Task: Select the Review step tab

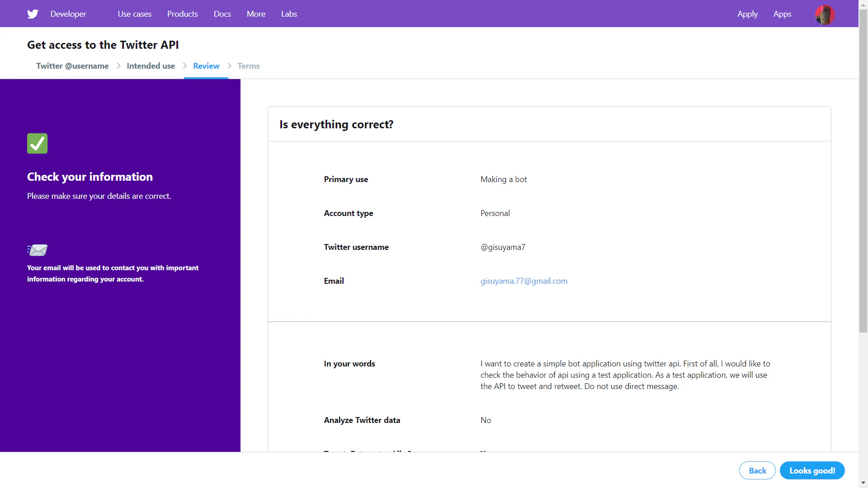Action: [206, 66]
